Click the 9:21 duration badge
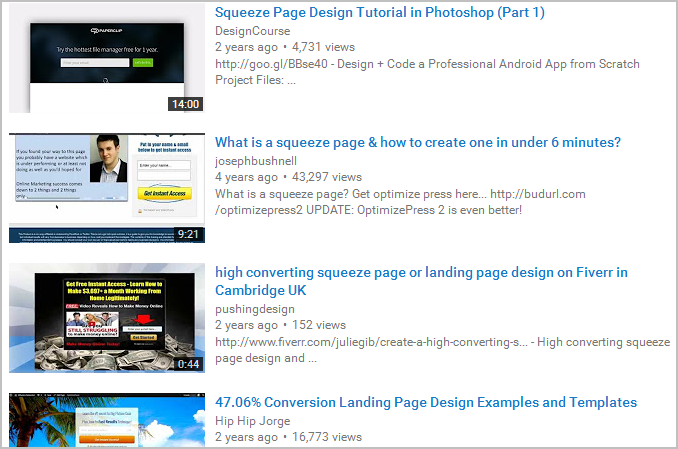Viewport: 678px width, 449px height. [x=188, y=234]
